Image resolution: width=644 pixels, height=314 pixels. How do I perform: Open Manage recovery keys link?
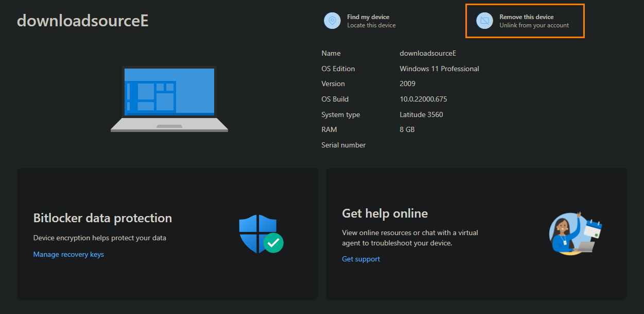(x=68, y=254)
